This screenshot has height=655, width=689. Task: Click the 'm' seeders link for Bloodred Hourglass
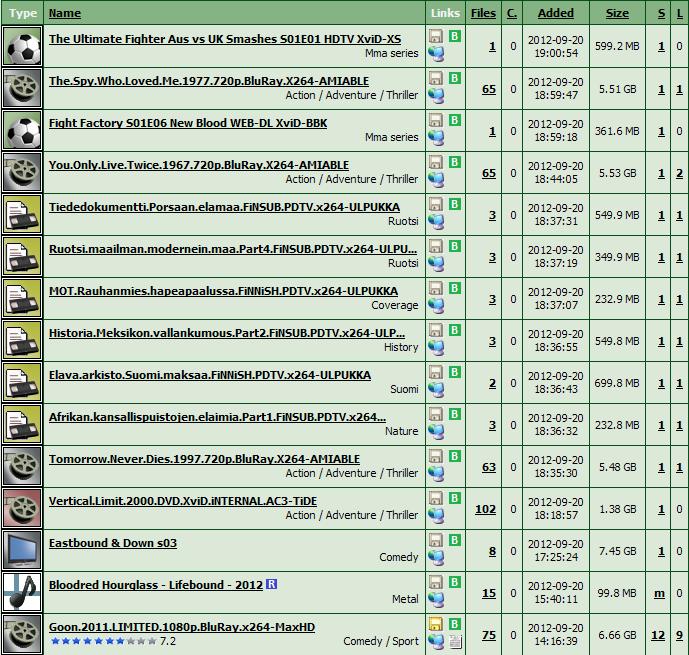pos(659,593)
